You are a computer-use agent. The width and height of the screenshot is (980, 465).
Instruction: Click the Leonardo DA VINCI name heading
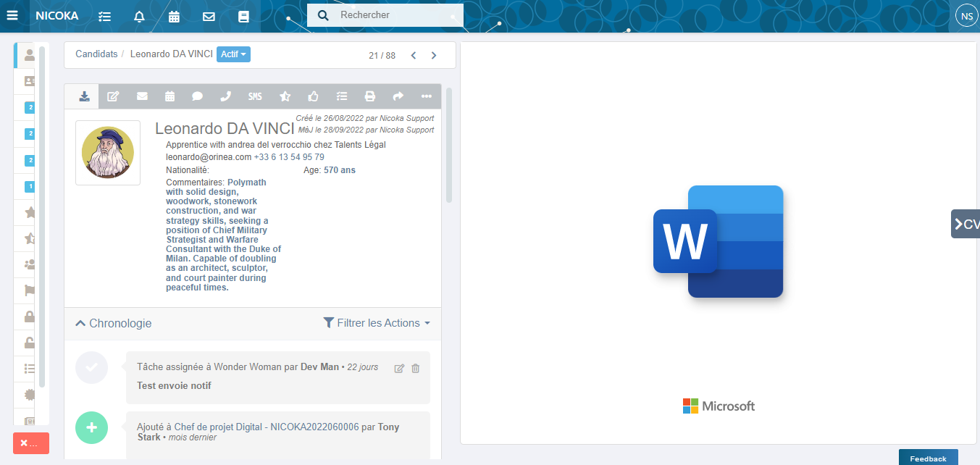point(225,129)
